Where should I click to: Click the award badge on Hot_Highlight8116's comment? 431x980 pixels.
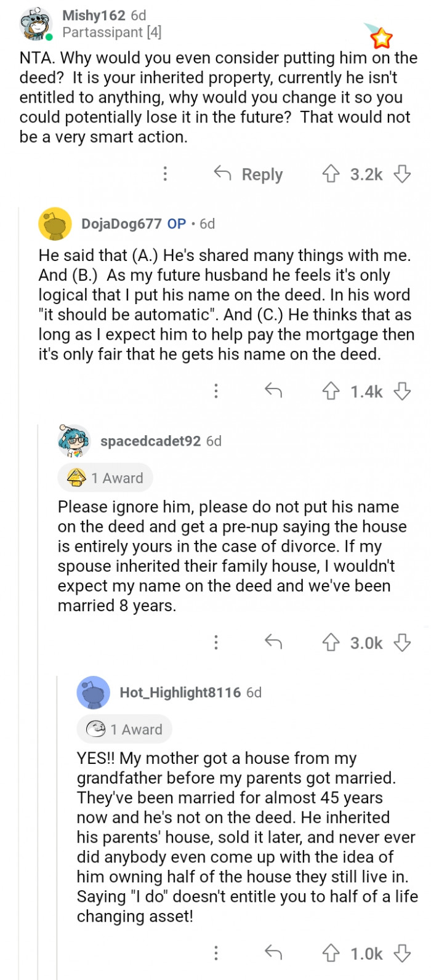(124, 729)
